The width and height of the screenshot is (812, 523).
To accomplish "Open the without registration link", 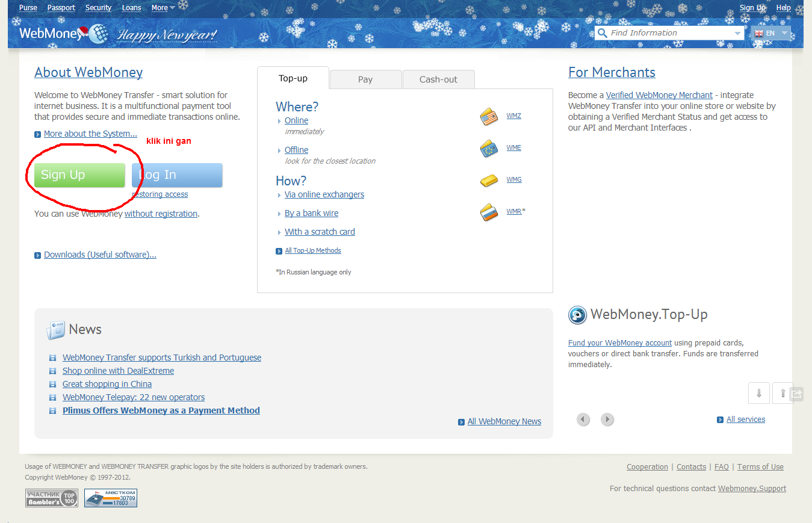I will pos(161,214).
